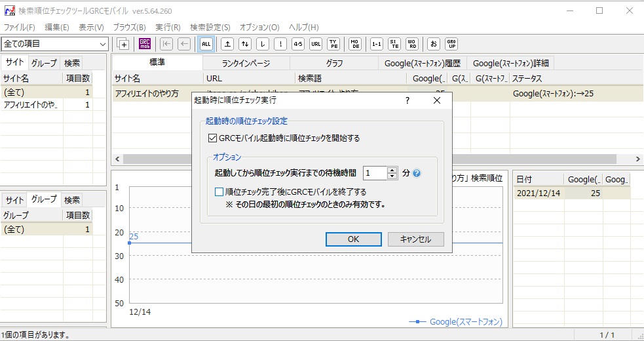Click the SITE toolbar icon
The width and height of the screenshot is (644, 341).
click(x=394, y=44)
